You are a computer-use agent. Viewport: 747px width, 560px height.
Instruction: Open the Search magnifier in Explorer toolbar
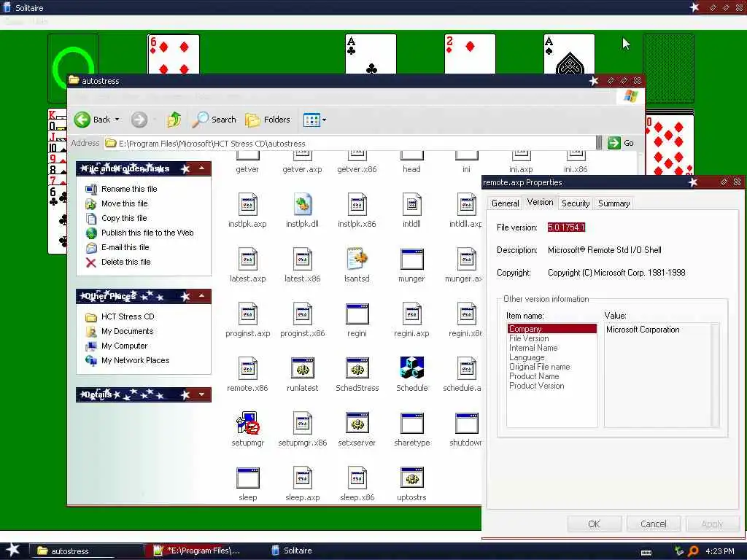[x=200, y=120]
